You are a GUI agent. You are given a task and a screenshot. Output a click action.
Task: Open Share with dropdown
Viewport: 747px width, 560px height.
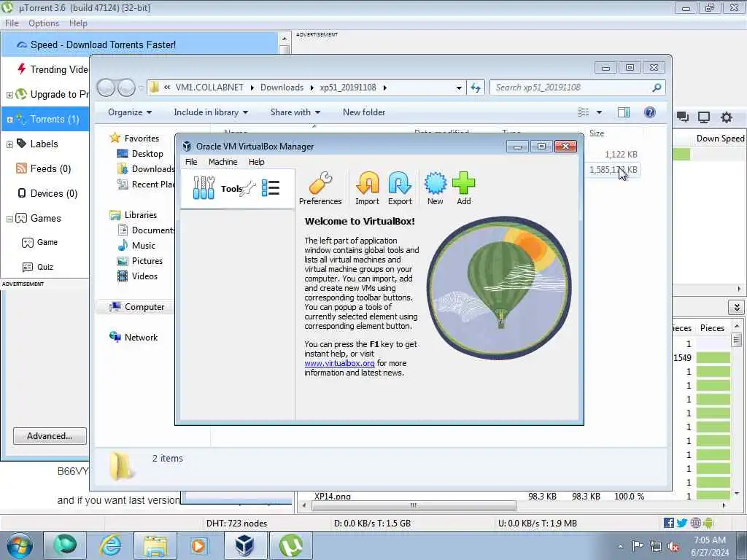coord(295,112)
